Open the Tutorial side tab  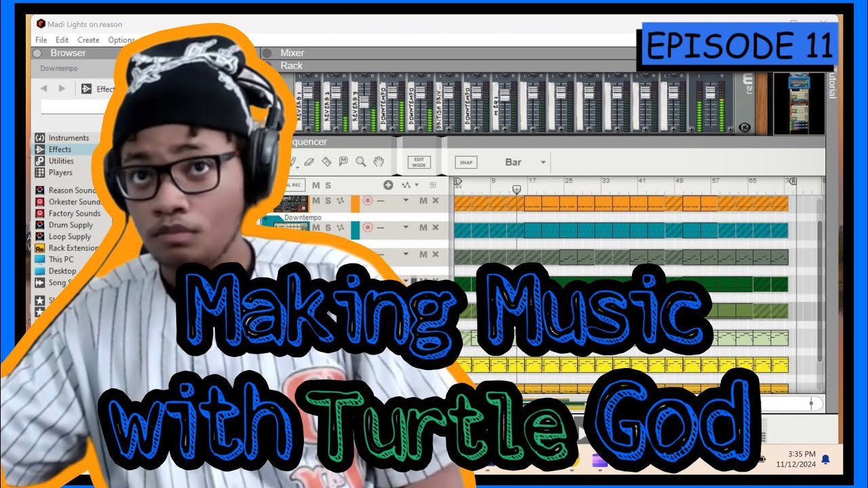coord(833,82)
